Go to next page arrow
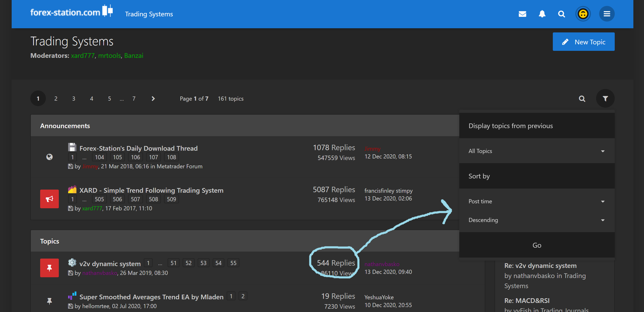This screenshot has height=312, width=644. pyautogui.click(x=153, y=99)
